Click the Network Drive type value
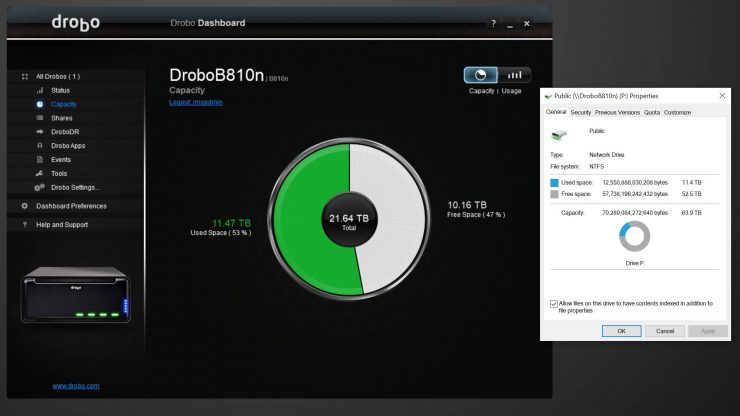Image resolution: width=740 pixels, height=416 pixels. pyautogui.click(x=606, y=155)
